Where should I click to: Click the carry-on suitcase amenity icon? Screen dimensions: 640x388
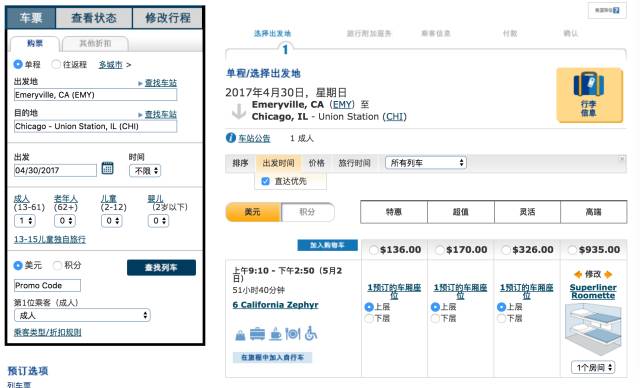click(x=257, y=334)
